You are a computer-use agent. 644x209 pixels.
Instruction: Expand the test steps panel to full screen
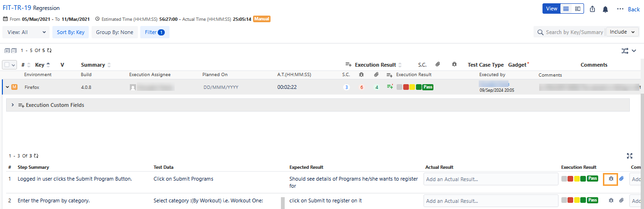629,156
